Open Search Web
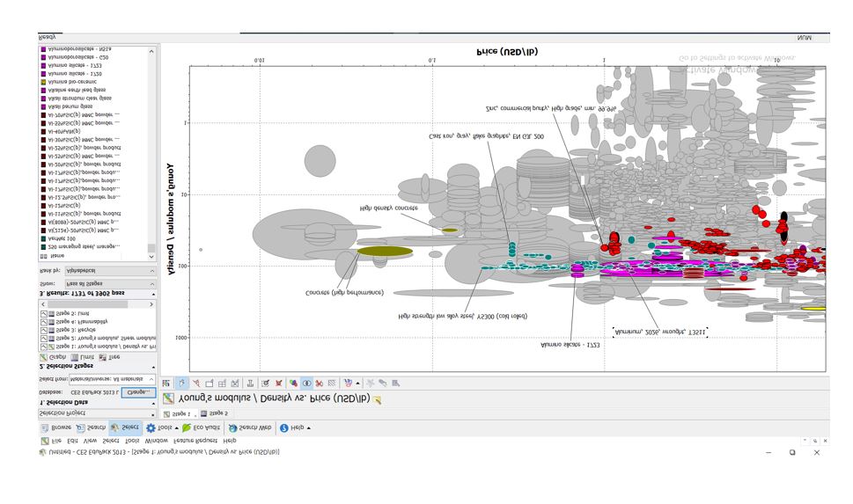The width and height of the screenshot is (853, 504). 250,427
